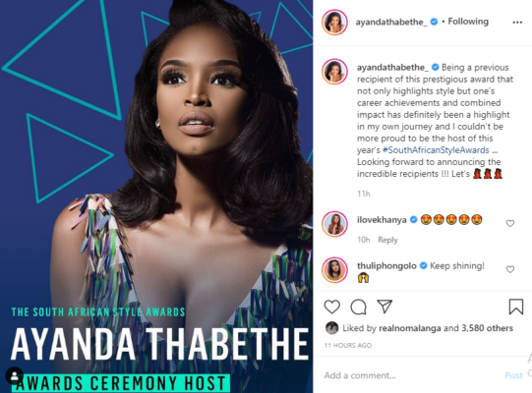Click the Post comment button
This screenshot has width=532, height=393.
tap(513, 375)
